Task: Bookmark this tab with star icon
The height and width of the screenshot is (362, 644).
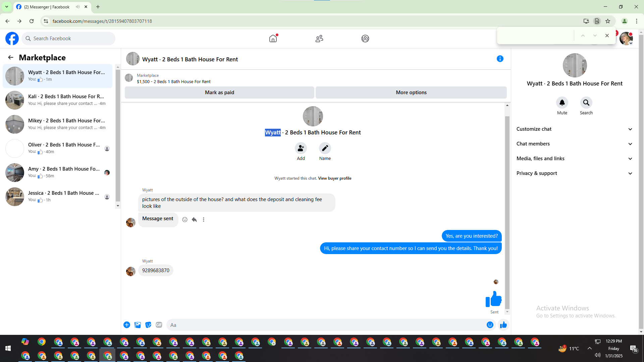Action: [608, 21]
